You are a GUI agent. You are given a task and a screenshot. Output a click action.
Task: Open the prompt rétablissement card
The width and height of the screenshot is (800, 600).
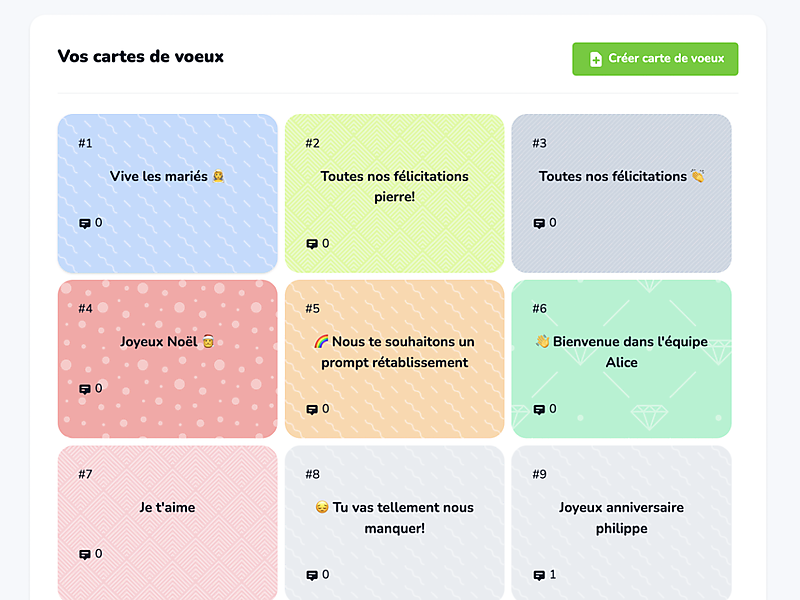(x=394, y=359)
